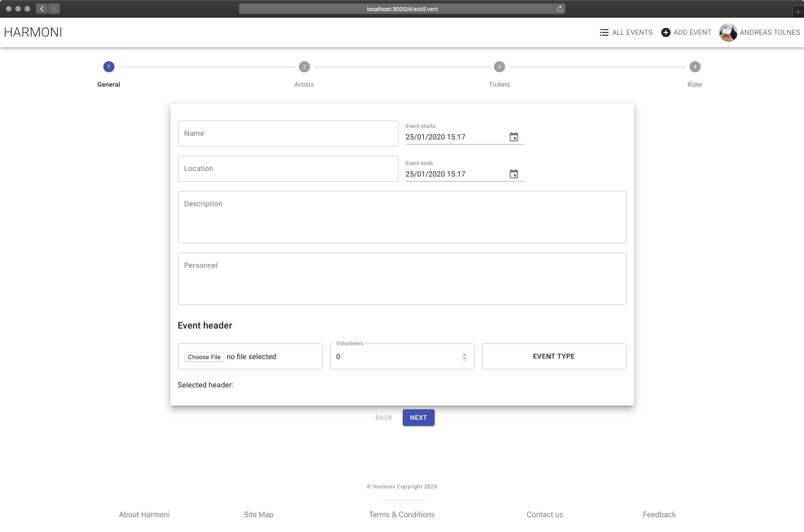Screen dimensions: 804x532
Task: Jump to step 4 Rider
Action: [695, 67]
